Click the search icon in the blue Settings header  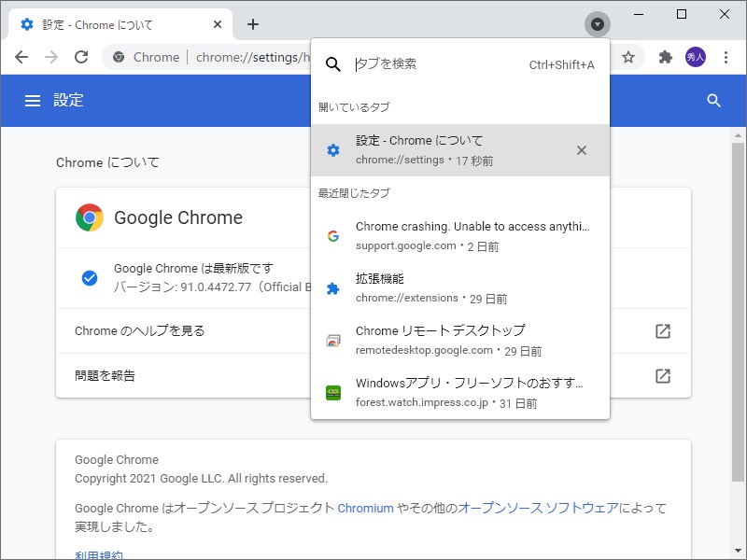point(713,100)
